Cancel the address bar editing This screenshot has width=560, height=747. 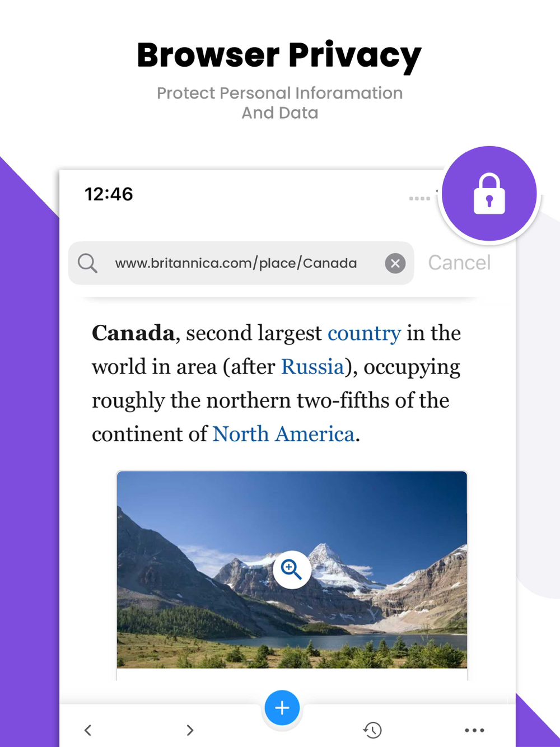[x=459, y=263]
